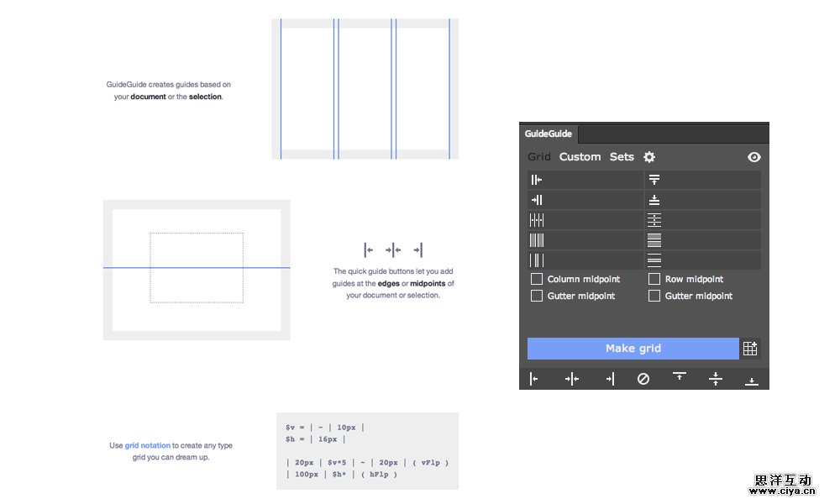Toggle guide visibility with eye icon

coord(753,157)
